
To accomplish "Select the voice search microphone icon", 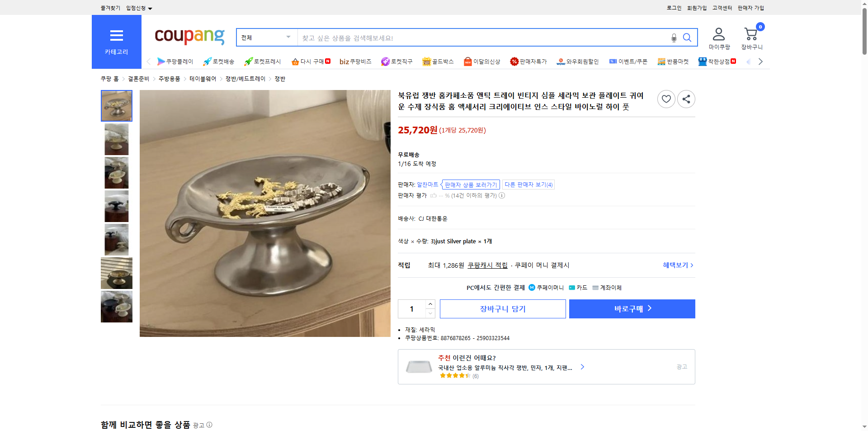I will pyautogui.click(x=674, y=38).
